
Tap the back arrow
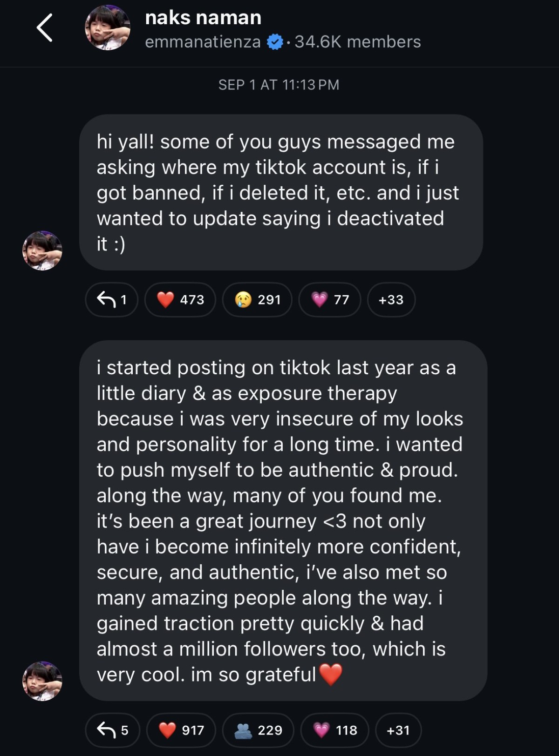(x=45, y=28)
